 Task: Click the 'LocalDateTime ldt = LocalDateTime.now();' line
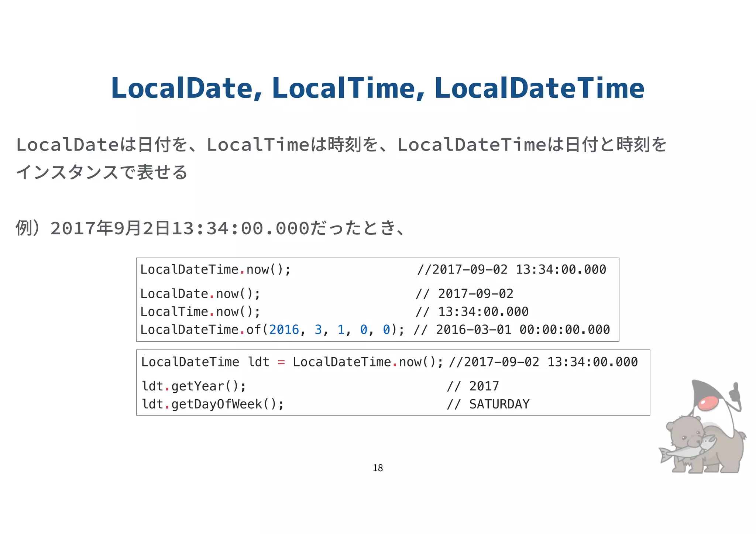(292, 362)
